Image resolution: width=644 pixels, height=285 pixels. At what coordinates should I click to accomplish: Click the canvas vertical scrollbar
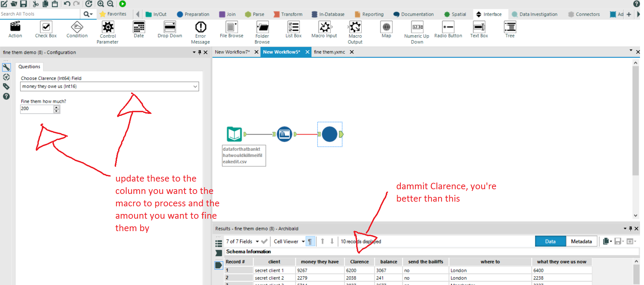click(x=636, y=121)
